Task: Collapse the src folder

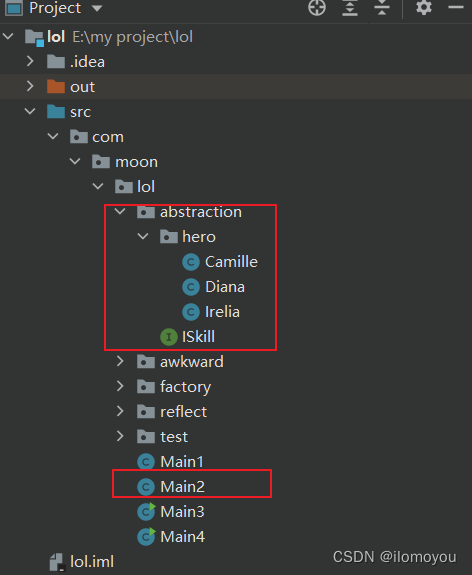Action: (x=30, y=111)
